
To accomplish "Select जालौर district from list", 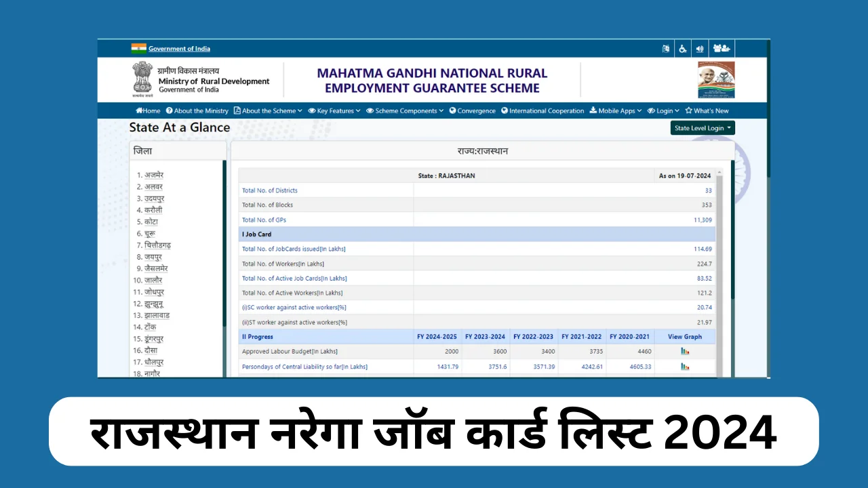I will [x=153, y=280].
